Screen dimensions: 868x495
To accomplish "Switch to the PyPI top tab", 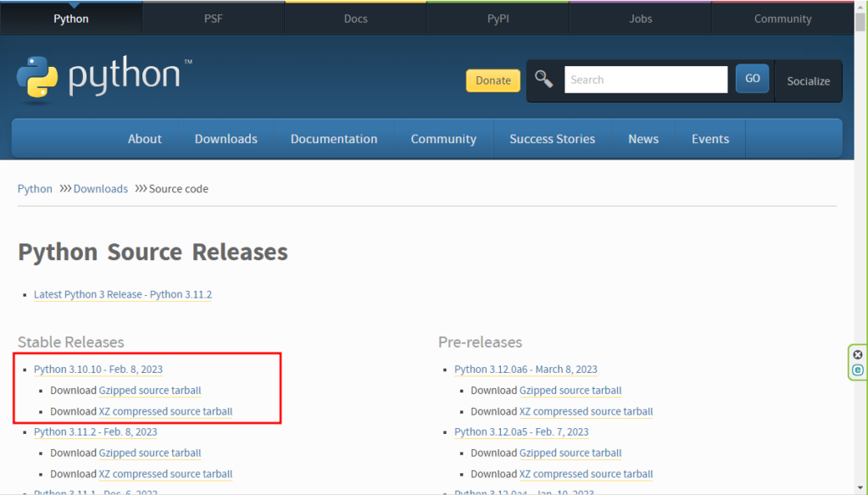I will [498, 19].
